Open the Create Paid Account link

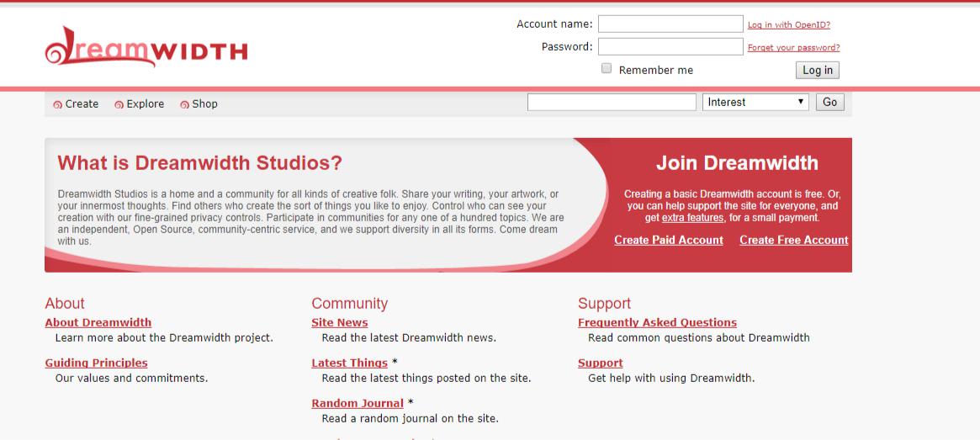(x=669, y=240)
